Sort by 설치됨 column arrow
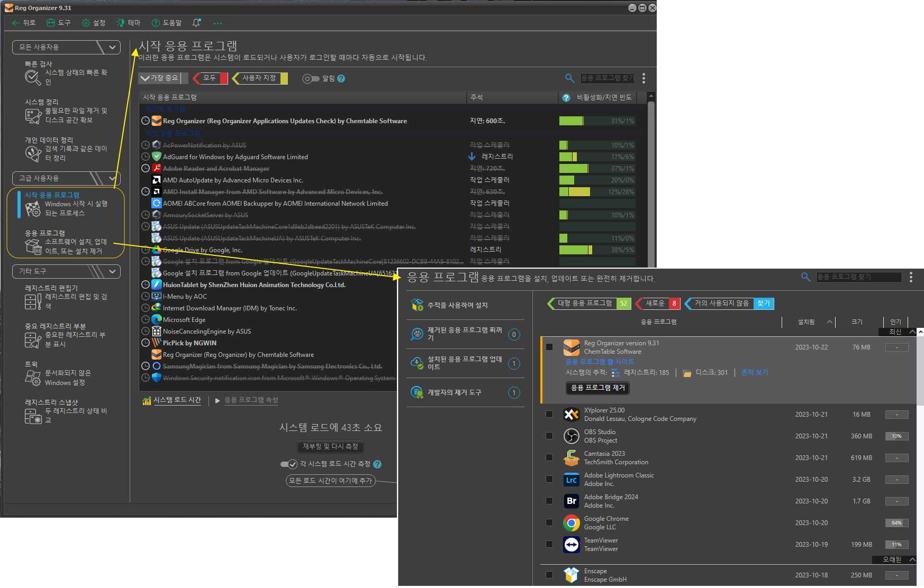Viewport: 924px width, 588px height. pyautogui.click(x=830, y=322)
